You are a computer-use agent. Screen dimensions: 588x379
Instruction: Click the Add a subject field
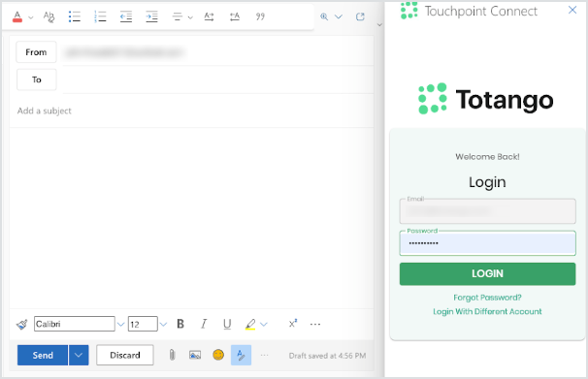pyautogui.click(x=191, y=111)
